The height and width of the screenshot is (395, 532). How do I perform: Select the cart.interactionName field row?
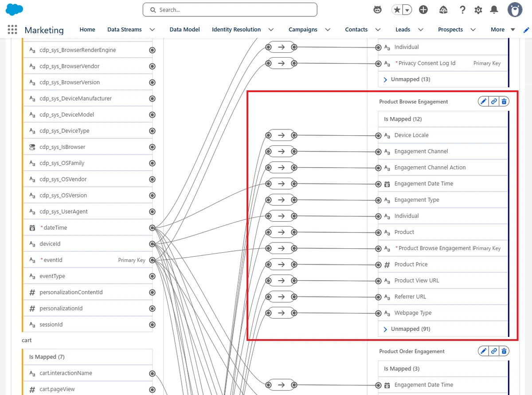pos(87,373)
